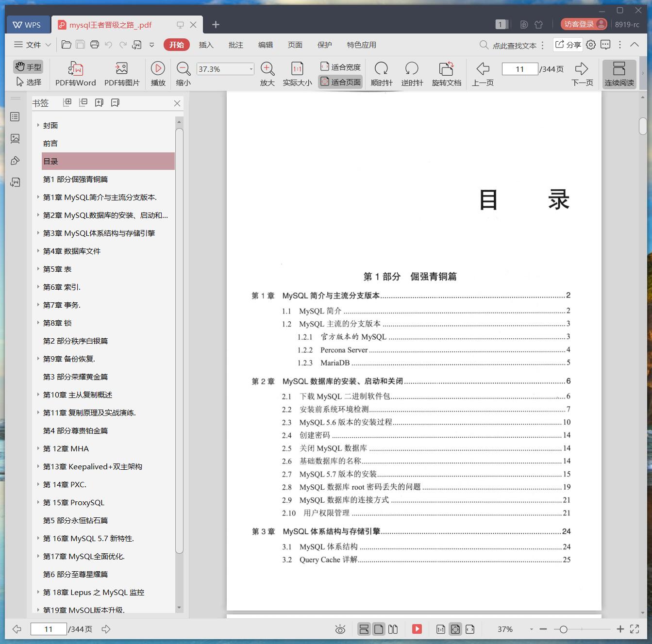Click the status bar zoom slider handle
Image resolution: width=652 pixels, height=644 pixels.
pyautogui.click(x=563, y=629)
